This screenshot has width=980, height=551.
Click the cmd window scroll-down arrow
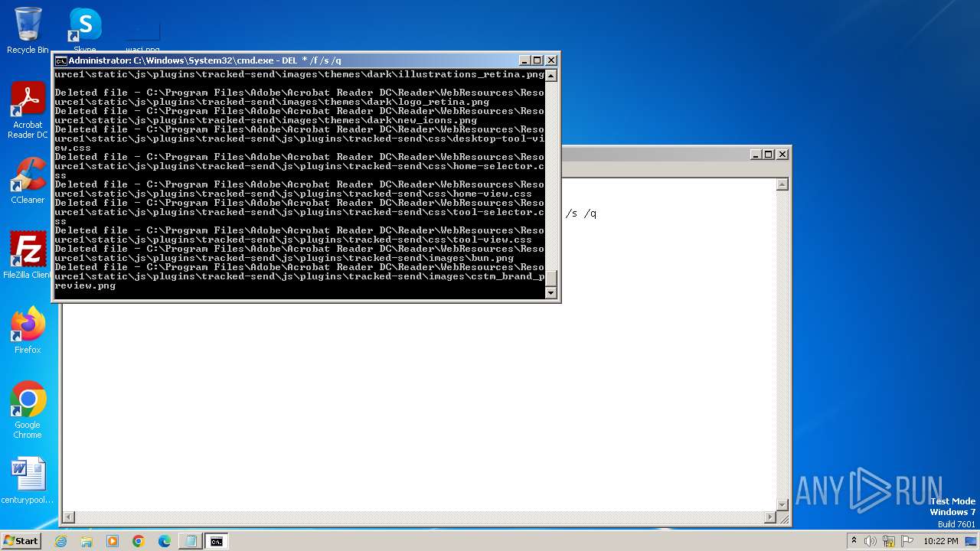(x=550, y=292)
